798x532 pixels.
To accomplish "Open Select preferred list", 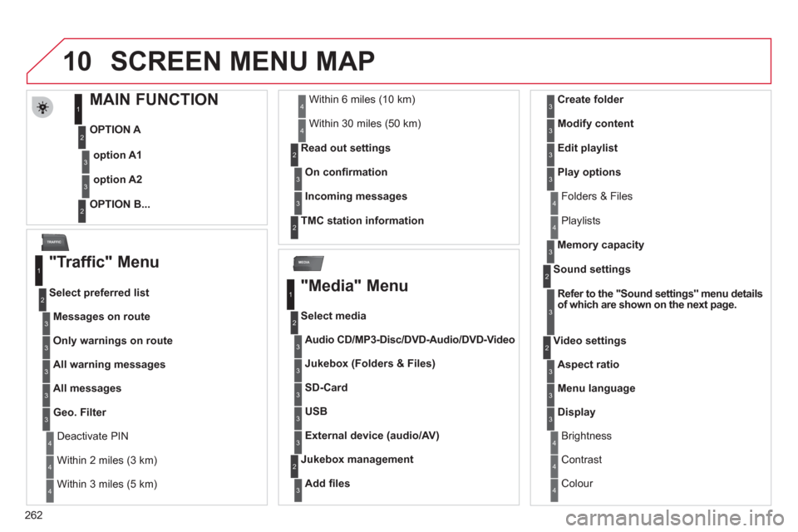I will (x=99, y=293).
